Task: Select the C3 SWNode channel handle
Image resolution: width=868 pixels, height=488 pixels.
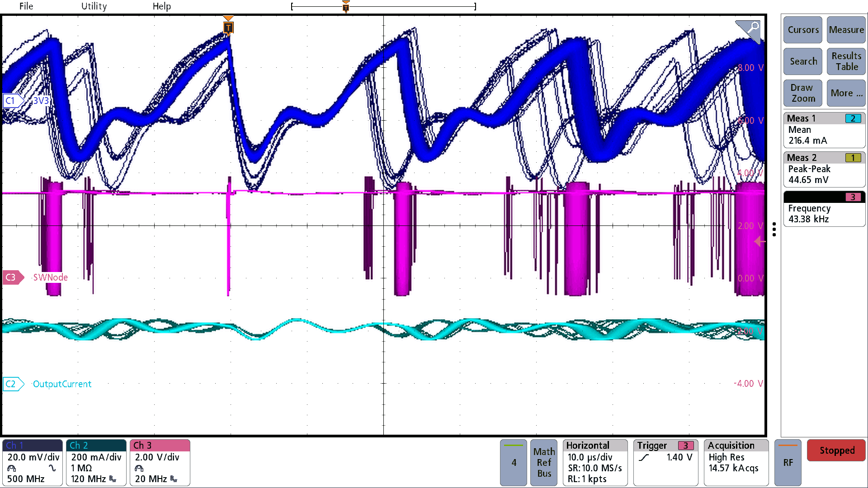Action: [12, 277]
